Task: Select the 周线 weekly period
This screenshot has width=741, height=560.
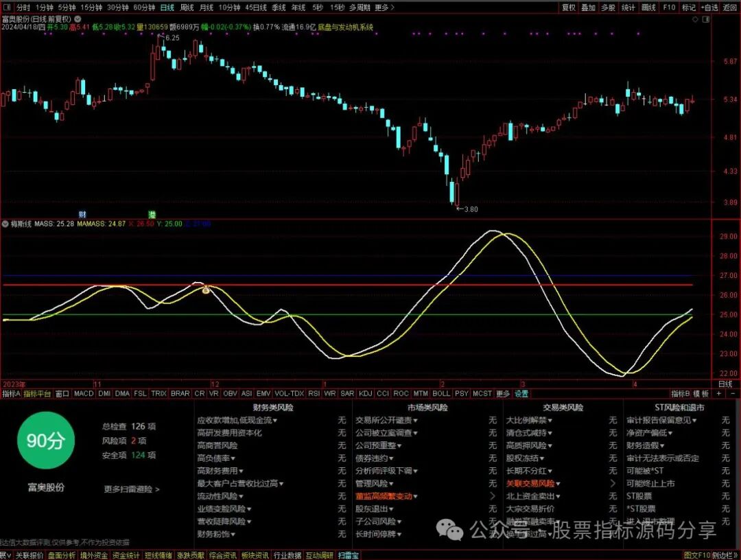Action: pyautogui.click(x=187, y=8)
